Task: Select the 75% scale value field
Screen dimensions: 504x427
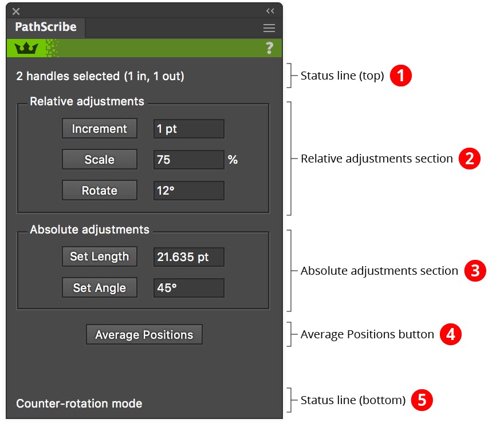Action: click(x=188, y=159)
